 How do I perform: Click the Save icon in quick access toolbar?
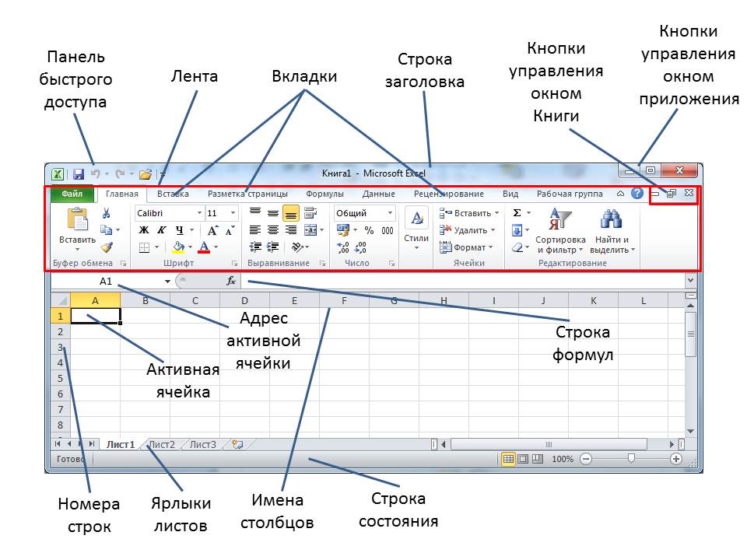tap(79, 174)
